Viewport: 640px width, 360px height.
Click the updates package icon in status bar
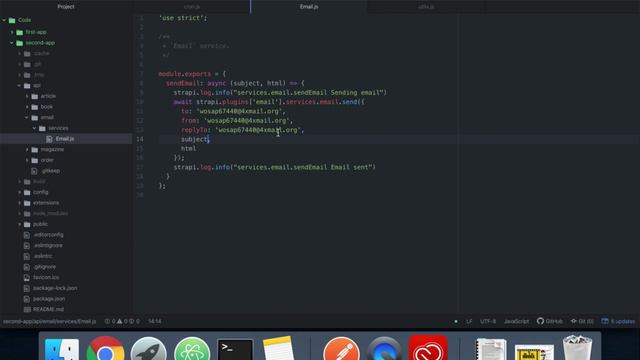[x=605, y=321]
